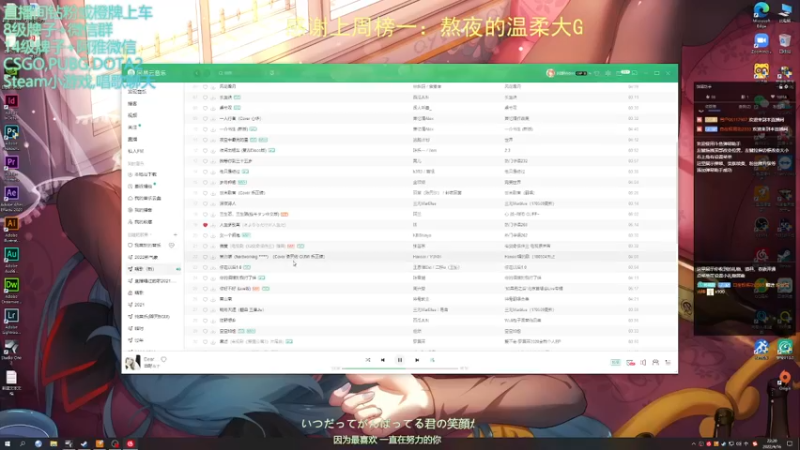The image size is (800, 450).
Task: Open the 2022新气象 playlist
Action: (144, 257)
